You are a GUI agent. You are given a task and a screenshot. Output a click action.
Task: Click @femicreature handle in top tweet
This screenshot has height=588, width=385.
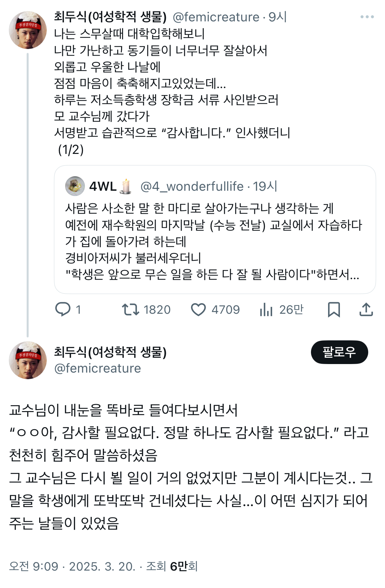coord(216,17)
